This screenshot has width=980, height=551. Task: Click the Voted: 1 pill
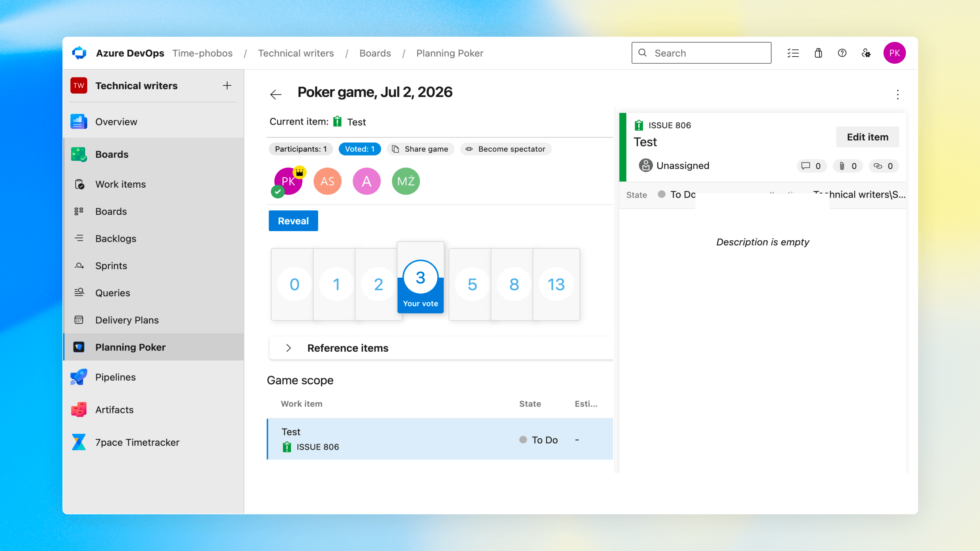(x=360, y=149)
